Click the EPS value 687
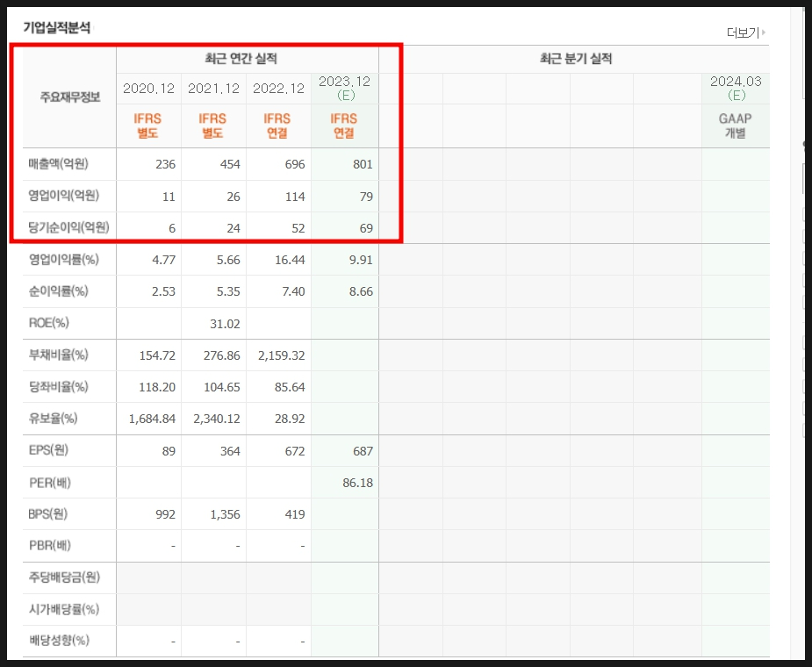Image resolution: width=812 pixels, height=667 pixels. pyautogui.click(x=363, y=452)
